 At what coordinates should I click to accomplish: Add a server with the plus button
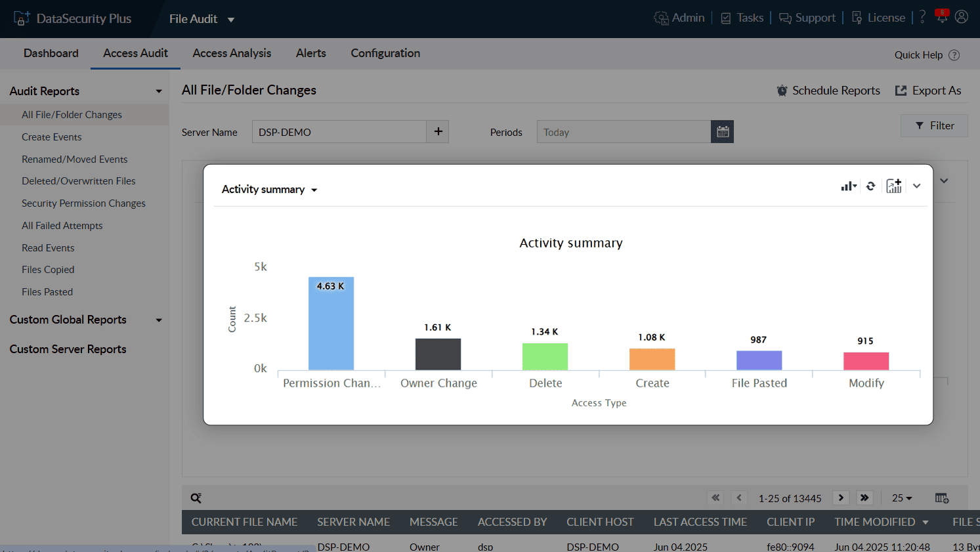438,131
